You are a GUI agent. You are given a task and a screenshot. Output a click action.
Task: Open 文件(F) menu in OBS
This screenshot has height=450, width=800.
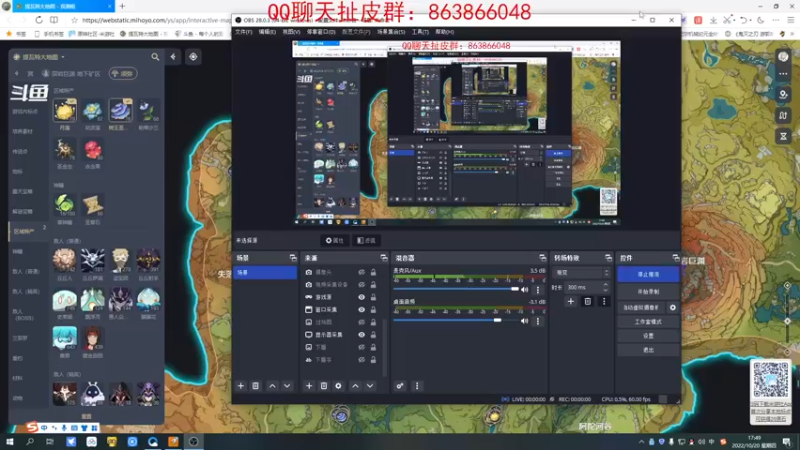(x=243, y=32)
